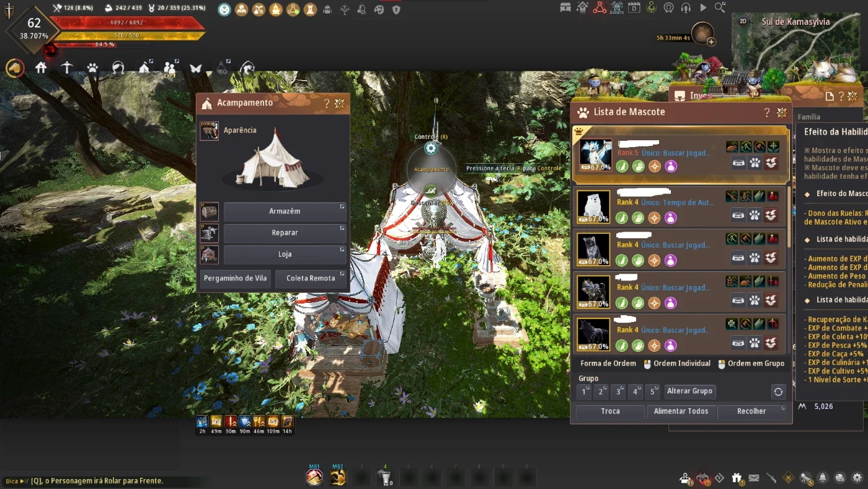Click the tent camp icon in the top-left bar
Viewport: 868px width, 489px height.
pos(144,68)
